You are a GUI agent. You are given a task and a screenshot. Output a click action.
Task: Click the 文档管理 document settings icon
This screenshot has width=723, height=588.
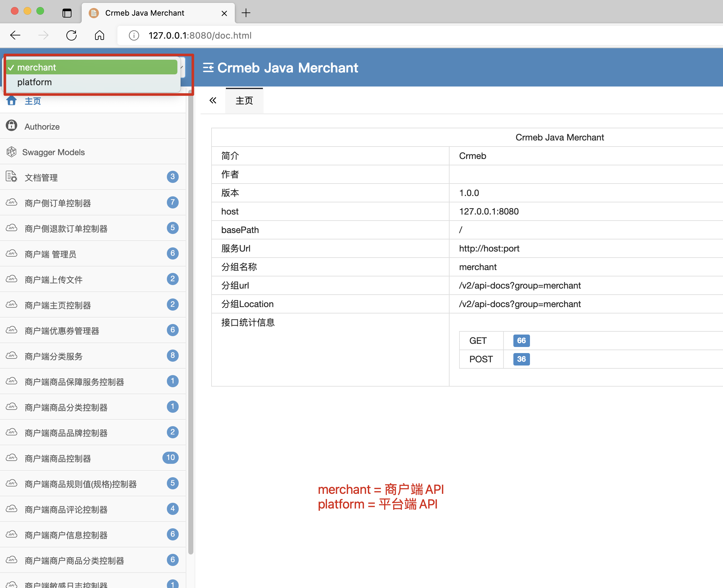(x=11, y=177)
